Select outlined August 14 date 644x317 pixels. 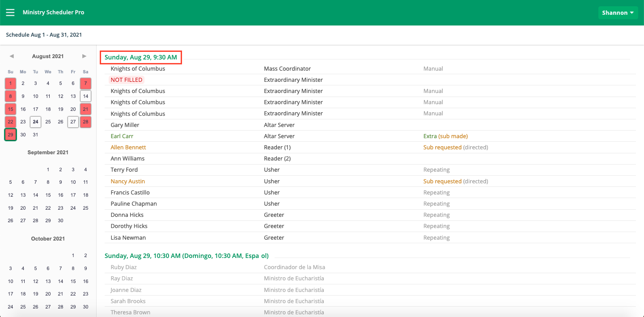pos(85,96)
